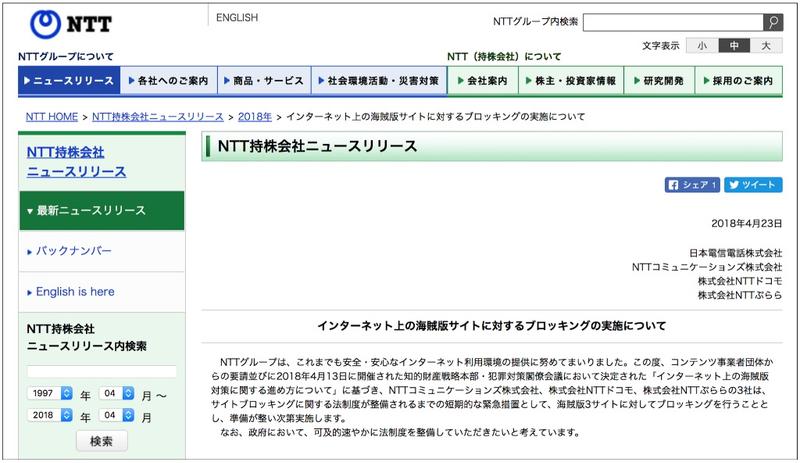
Task: Open the 2018年 breadcrumb link
Action: 255,117
